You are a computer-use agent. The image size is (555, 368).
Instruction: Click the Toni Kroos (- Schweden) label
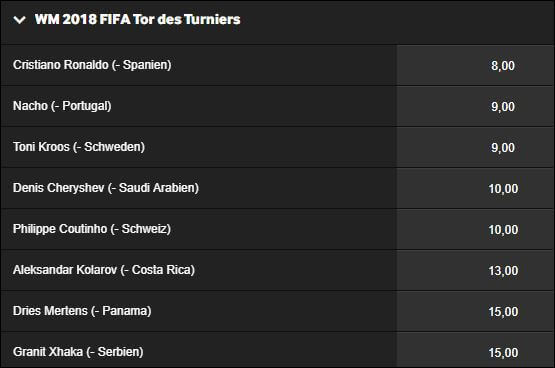click(x=79, y=147)
